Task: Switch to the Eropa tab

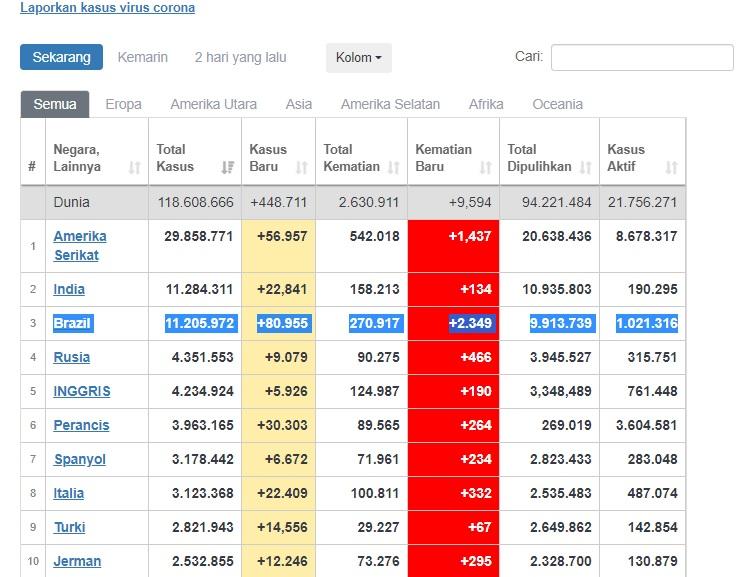Action: coord(123,104)
